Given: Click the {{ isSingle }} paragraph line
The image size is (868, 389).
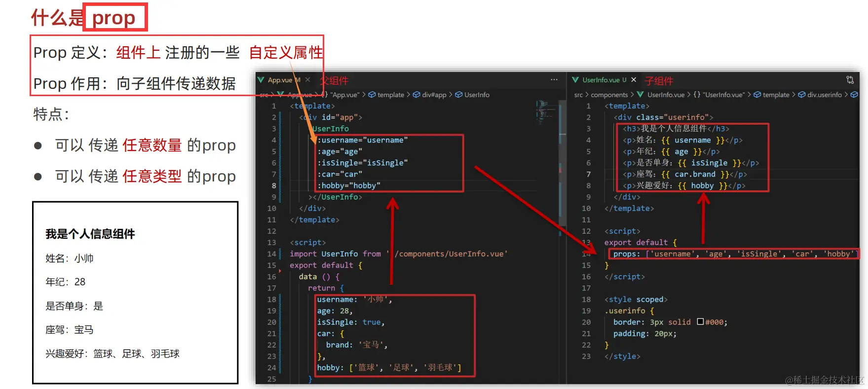Looking at the screenshot, I should click(x=691, y=163).
